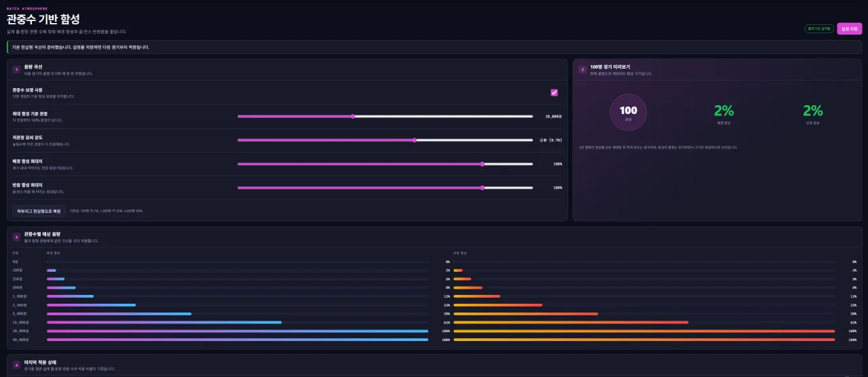Click the number 3 badge beside 관중수별 예상 음량
This screenshot has height=377, width=868.
[x=16, y=237]
